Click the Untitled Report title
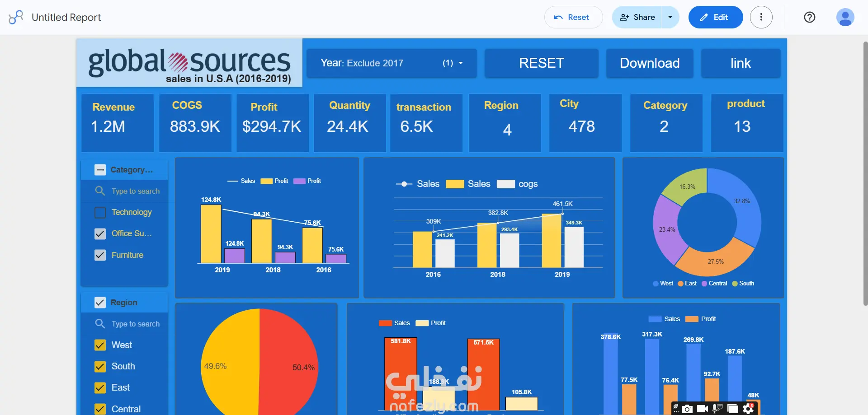Screen dimensions: 868x415 click(66, 17)
